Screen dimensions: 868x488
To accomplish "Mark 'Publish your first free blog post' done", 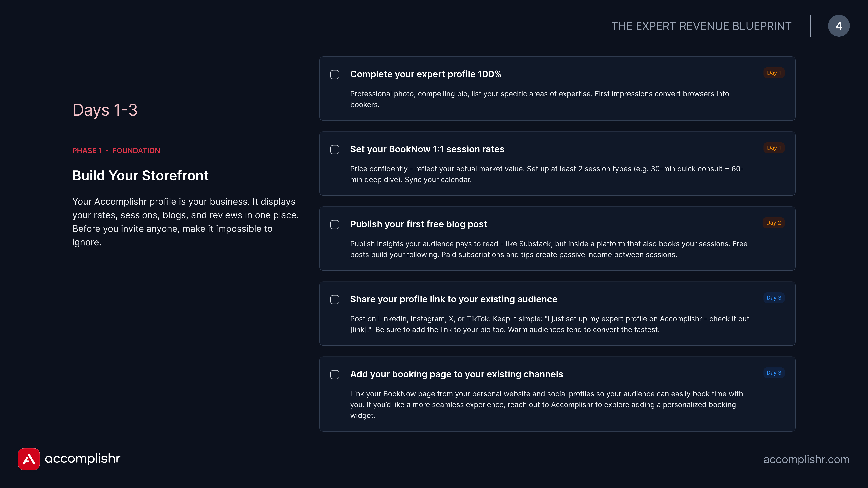I will point(335,225).
